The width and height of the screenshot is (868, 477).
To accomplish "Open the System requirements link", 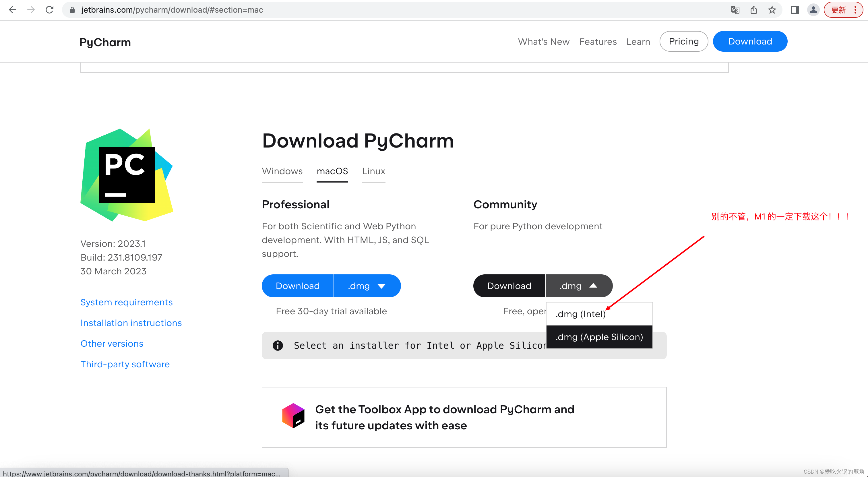I will (126, 302).
